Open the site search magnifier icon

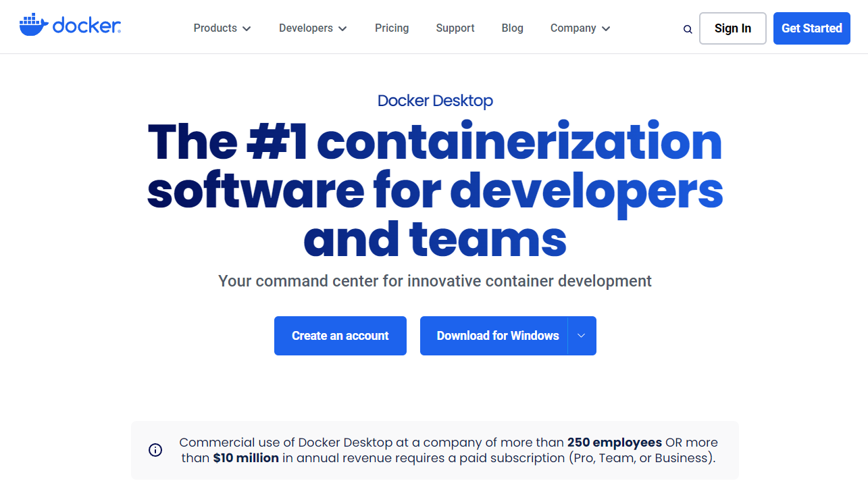point(688,29)
